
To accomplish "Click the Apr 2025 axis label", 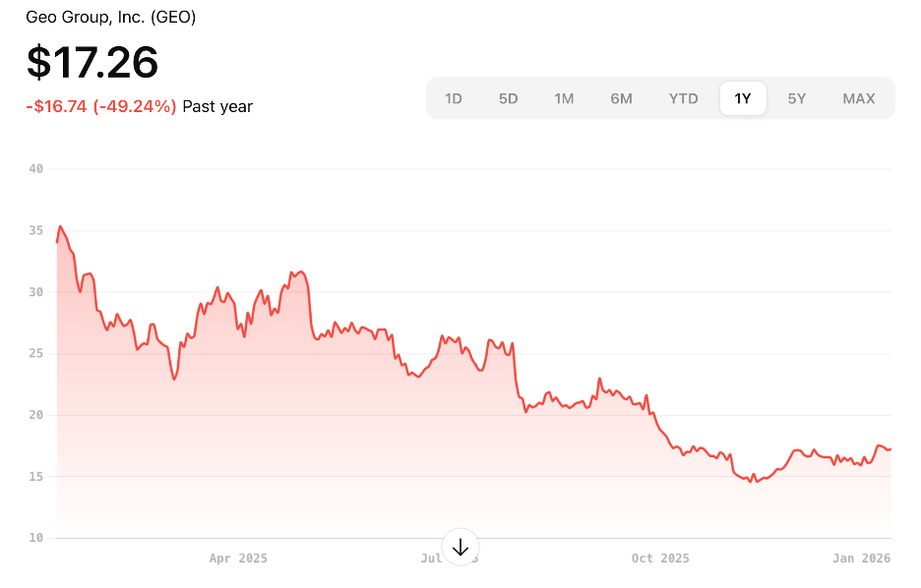I will 238,559.
